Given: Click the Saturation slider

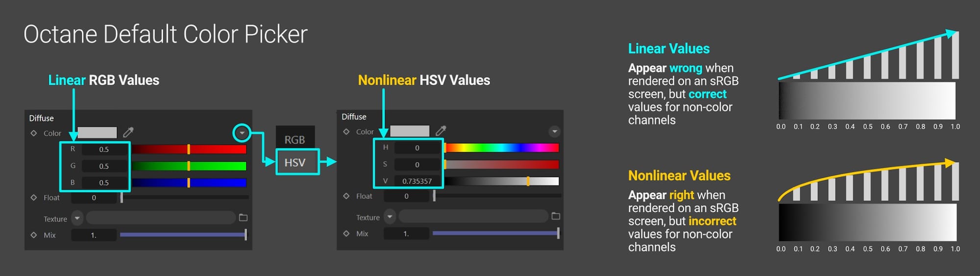Looking at the screenshot, I should (x=502, y=165).
